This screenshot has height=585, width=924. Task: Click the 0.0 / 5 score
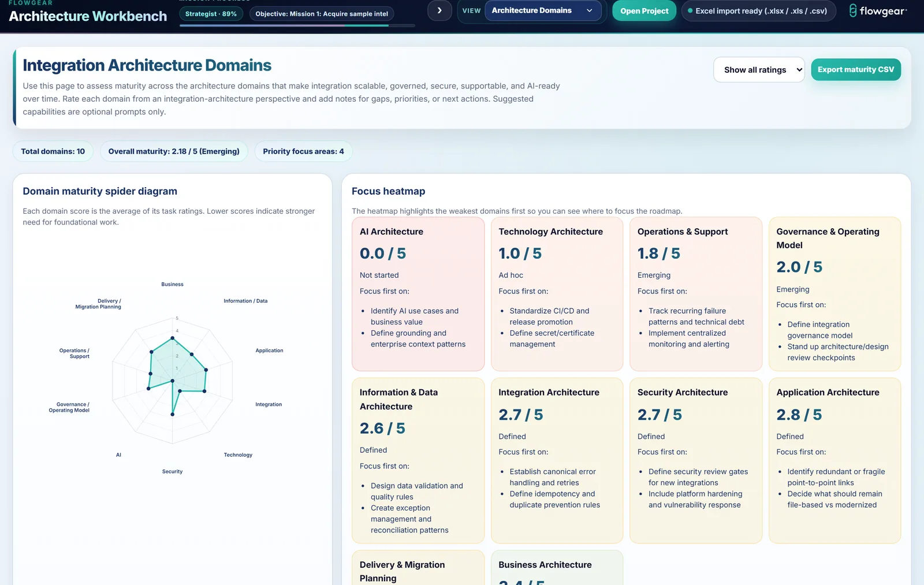click(x=383, y=254)
